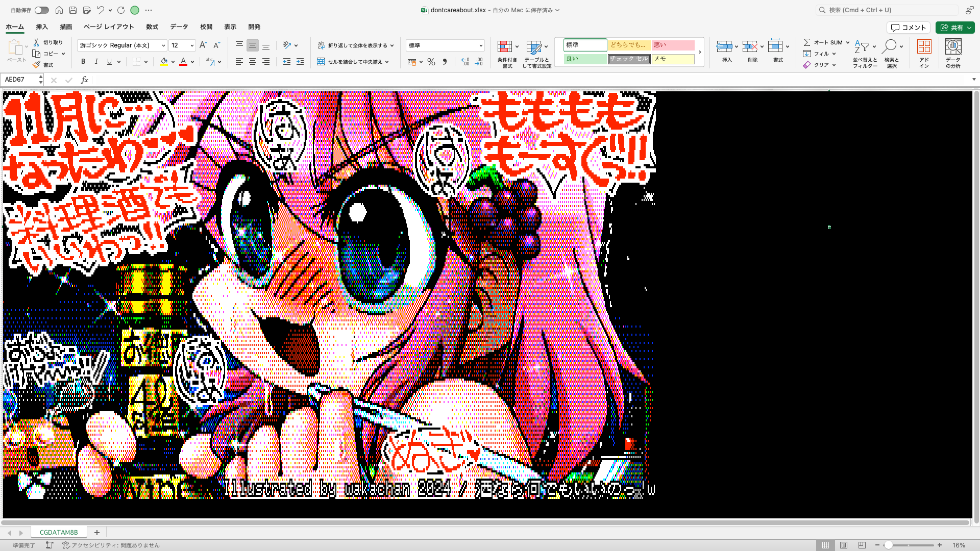
Task: Toggle center horizontal alignment
Action: click(x=252, y=62)
